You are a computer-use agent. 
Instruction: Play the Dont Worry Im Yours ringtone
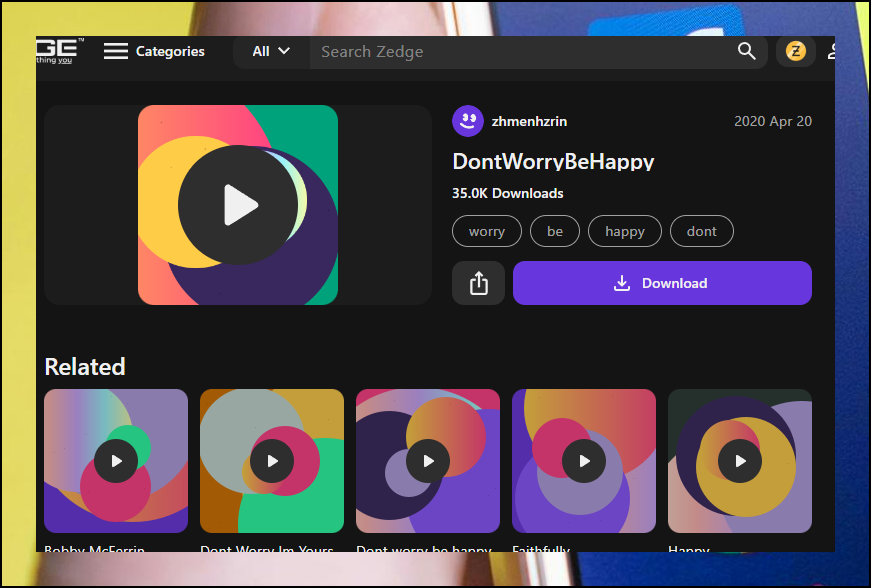pyautogui.click(x=272, y=461)
